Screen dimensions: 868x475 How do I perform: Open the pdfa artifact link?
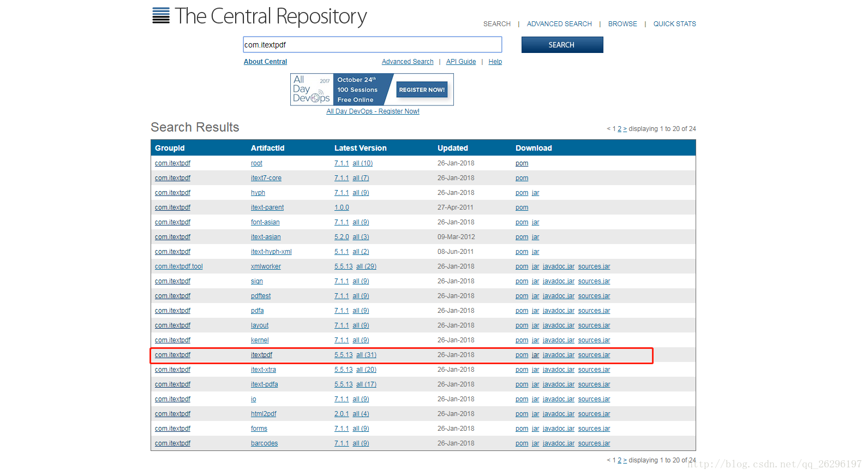click(x=258, y=311)
